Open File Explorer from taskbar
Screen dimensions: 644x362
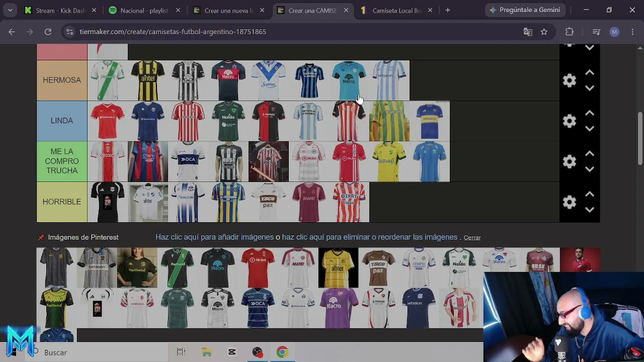(207, 352)
